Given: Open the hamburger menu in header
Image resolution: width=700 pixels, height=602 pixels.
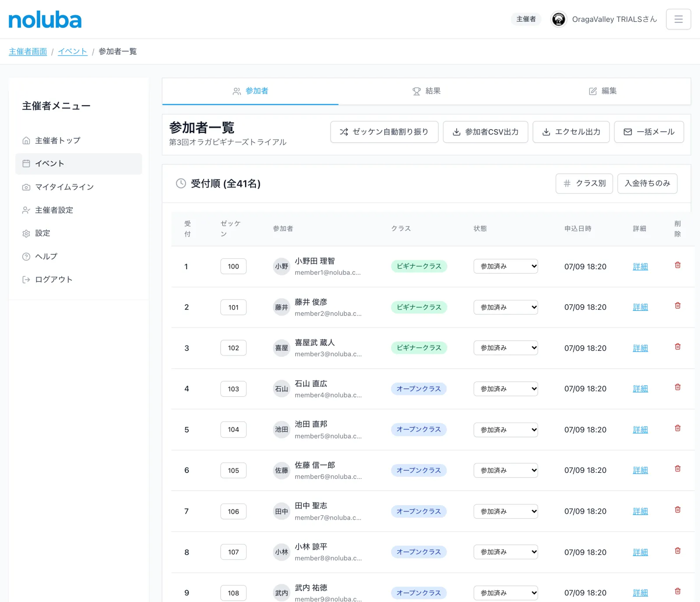Looking at the screenshot, I should [678, 19].
